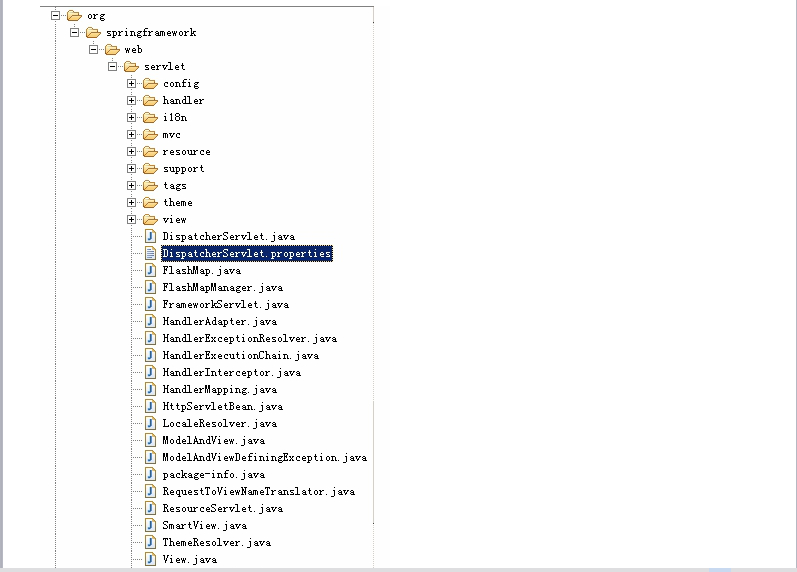This screenshot has width=797, height=572.
Task: Click the org folder icon
Action: tap(74, 16)
